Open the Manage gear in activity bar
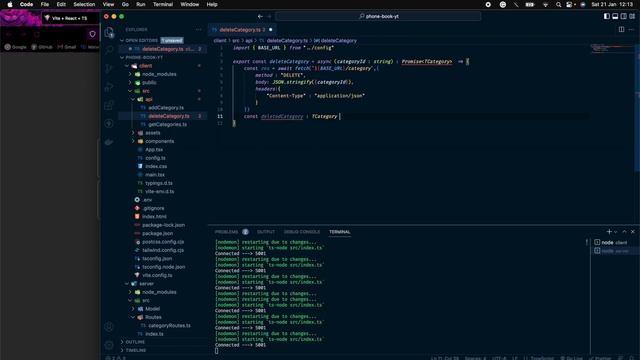This screenshot has height=360, width=640. tap(109, 345)
